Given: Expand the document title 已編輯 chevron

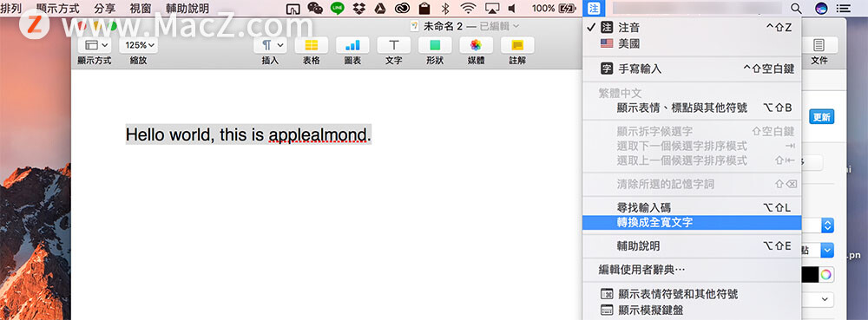Looking at the screenshot, I should (x=516, y=26).
